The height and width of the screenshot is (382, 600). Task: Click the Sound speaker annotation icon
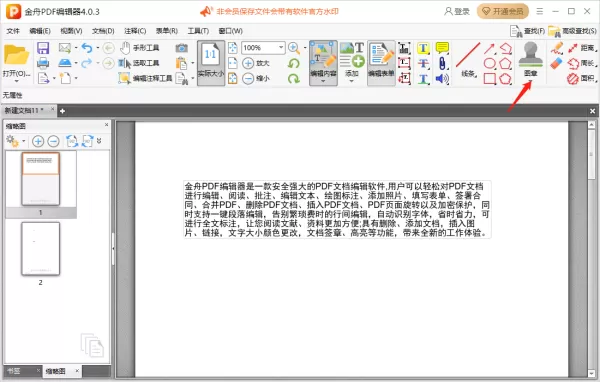tap(442, 78)
